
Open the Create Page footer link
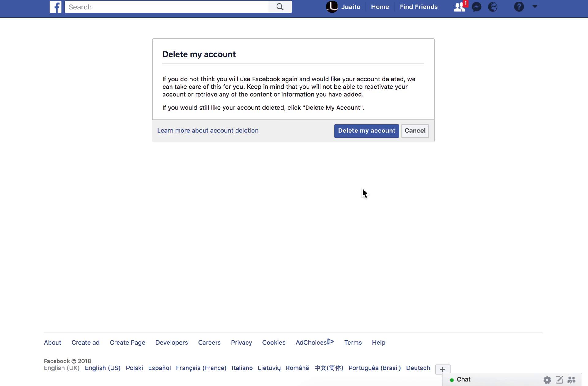127,343
